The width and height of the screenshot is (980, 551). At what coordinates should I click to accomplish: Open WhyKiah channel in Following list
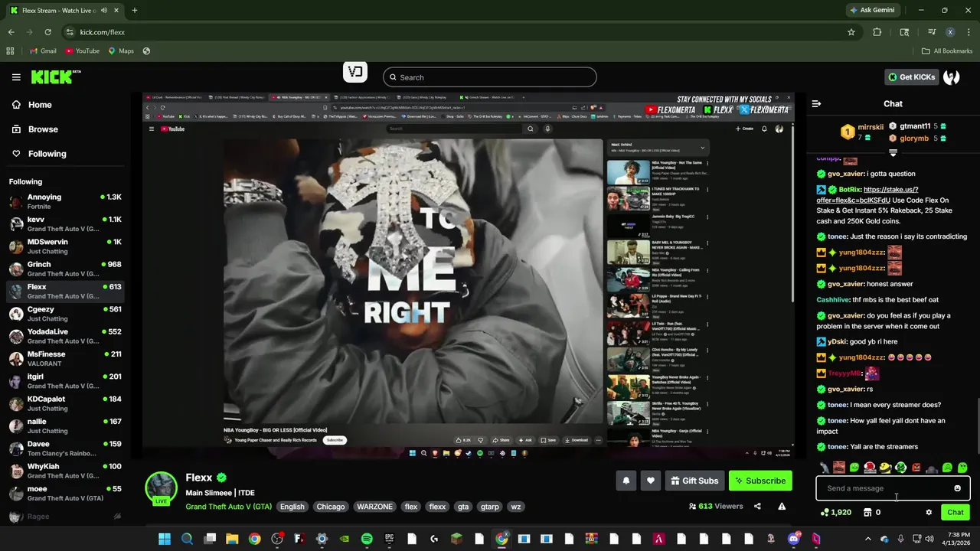pos(65,471)
